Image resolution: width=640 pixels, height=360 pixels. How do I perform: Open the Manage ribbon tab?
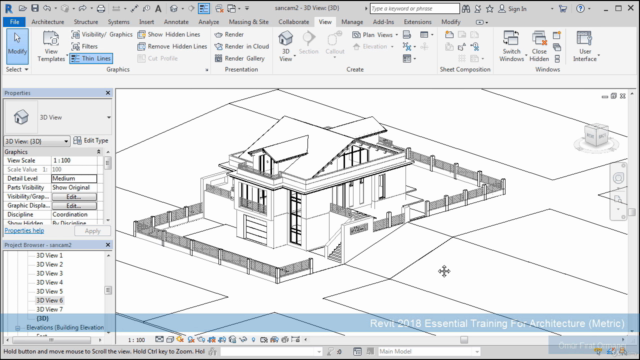point(352,22)
